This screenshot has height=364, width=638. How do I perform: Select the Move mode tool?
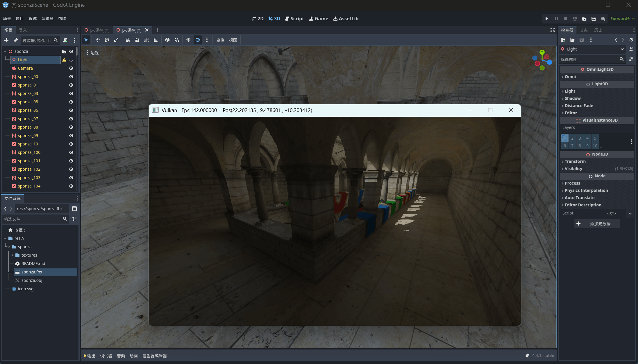click(x=97, y=40)
